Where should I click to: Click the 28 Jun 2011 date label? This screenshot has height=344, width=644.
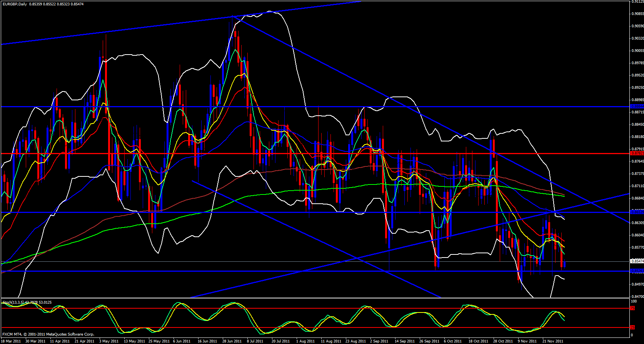pyautogui.click(x=231, y=341)
